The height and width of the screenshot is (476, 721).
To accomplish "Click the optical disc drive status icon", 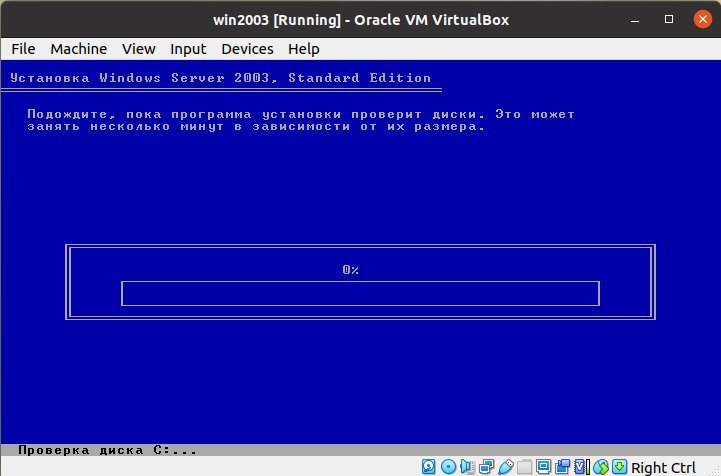I will [448, 467].
